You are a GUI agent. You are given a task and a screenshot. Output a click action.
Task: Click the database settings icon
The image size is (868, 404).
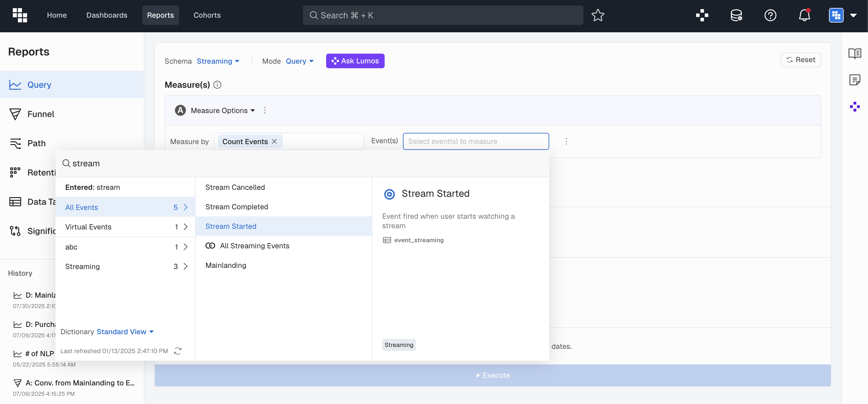pos(736,15)
